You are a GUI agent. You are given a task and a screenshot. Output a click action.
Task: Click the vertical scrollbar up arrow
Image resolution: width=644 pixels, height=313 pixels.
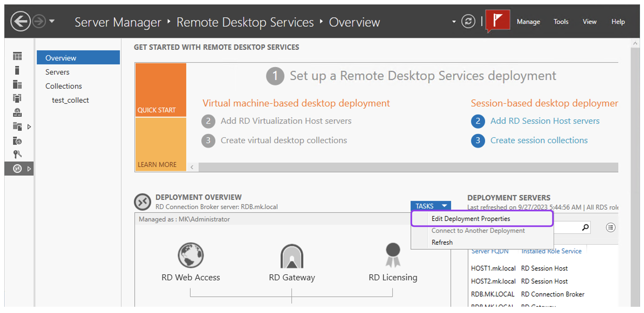(x=635, y=43)
